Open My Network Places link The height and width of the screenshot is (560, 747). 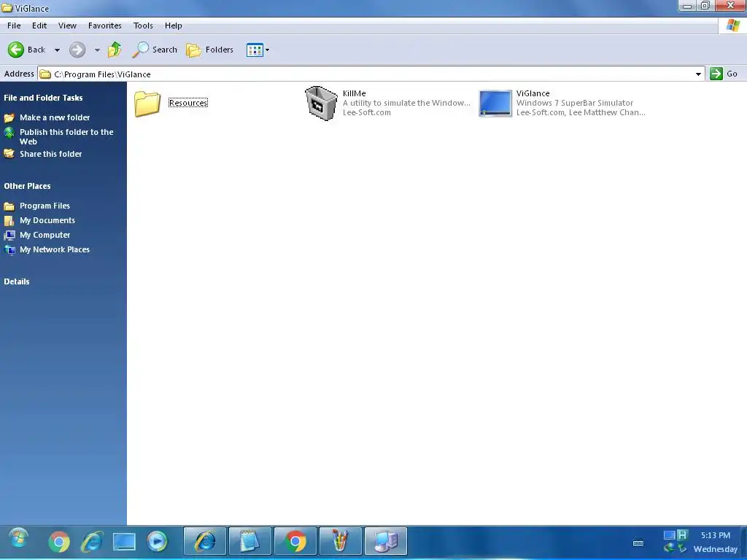pyautogui.click(x=55, y=249)
